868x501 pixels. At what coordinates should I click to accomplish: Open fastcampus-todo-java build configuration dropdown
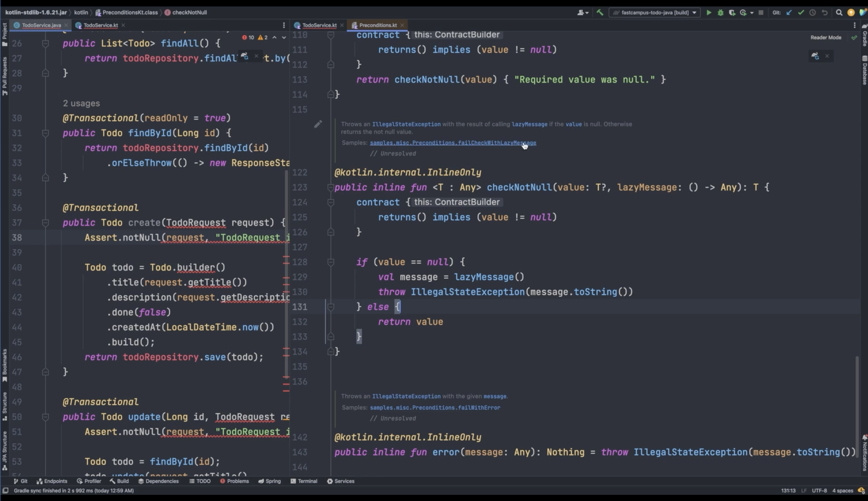coord(655,13)
